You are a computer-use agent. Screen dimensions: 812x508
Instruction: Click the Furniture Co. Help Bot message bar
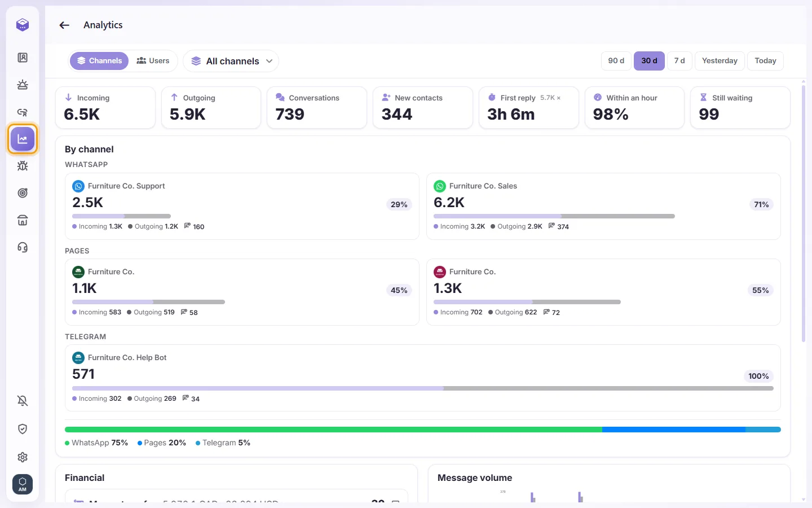[x=423, y=388]
